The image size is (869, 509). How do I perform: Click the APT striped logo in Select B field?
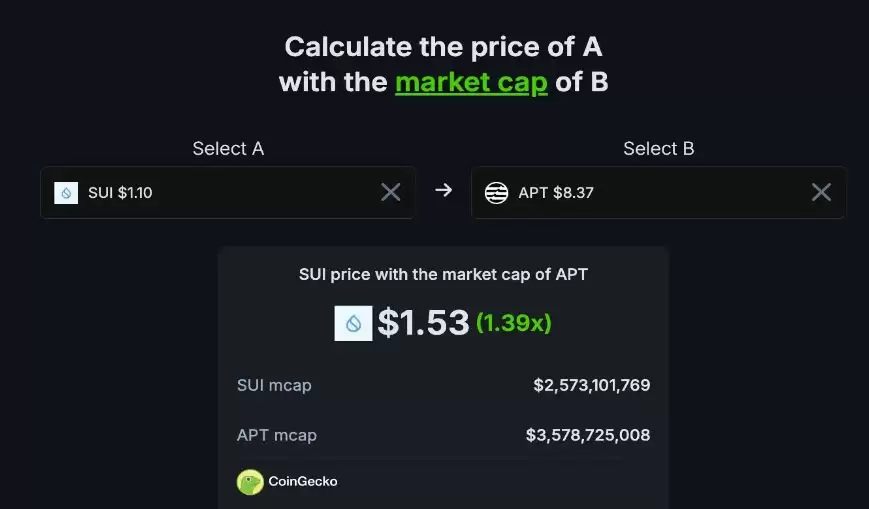pos(496,193)
